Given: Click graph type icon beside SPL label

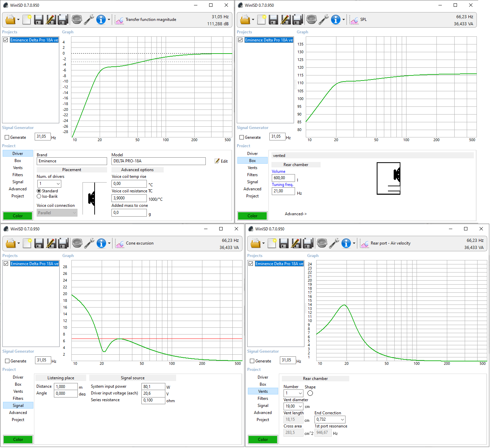Looking at the screenshot, I should coord(354,20).
